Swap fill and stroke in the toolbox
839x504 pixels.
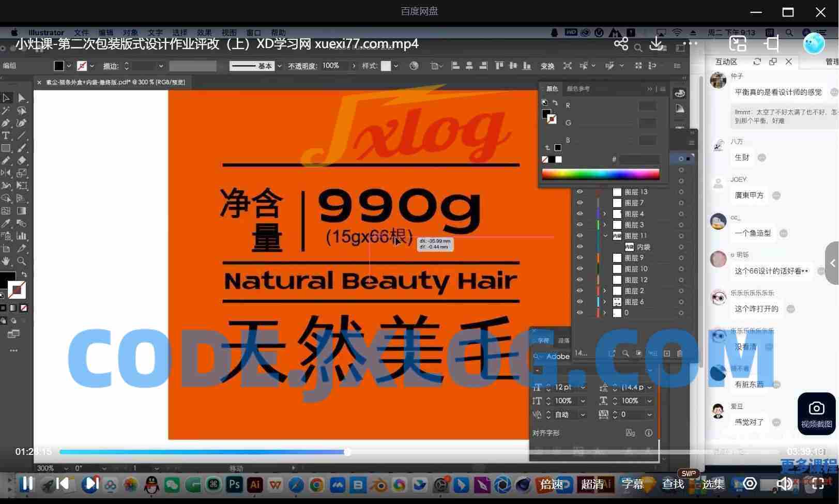[24, 274]
